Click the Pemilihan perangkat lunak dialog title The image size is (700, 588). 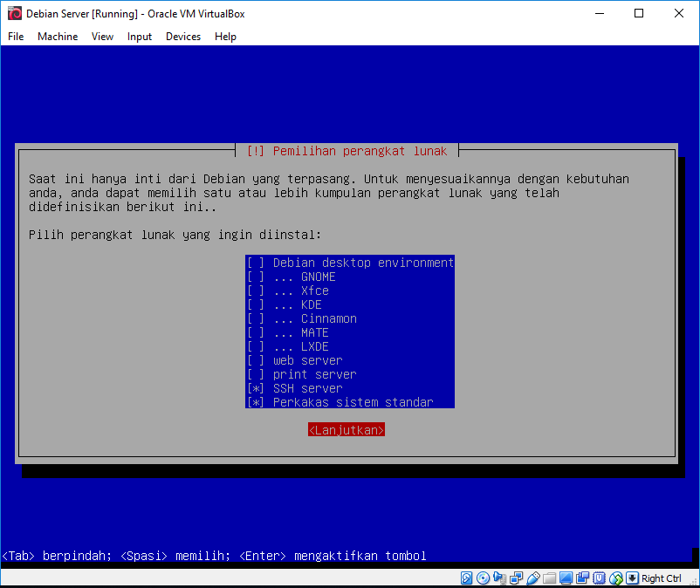347,151
